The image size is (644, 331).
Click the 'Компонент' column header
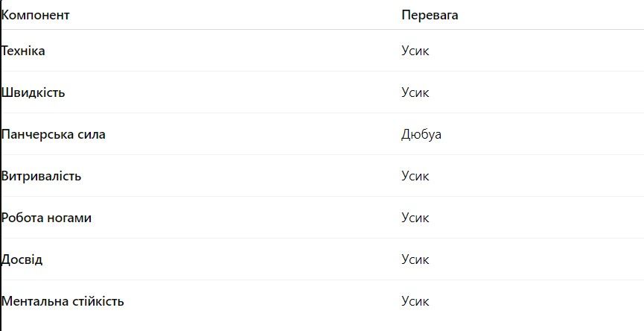pos(36,15)
